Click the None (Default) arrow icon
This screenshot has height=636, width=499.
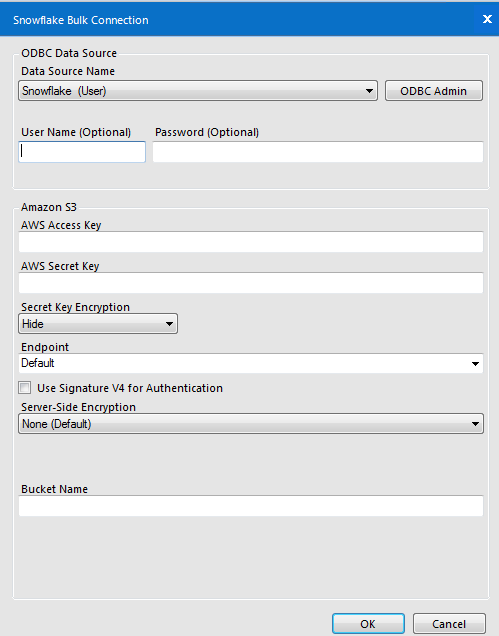coord(475,424)
